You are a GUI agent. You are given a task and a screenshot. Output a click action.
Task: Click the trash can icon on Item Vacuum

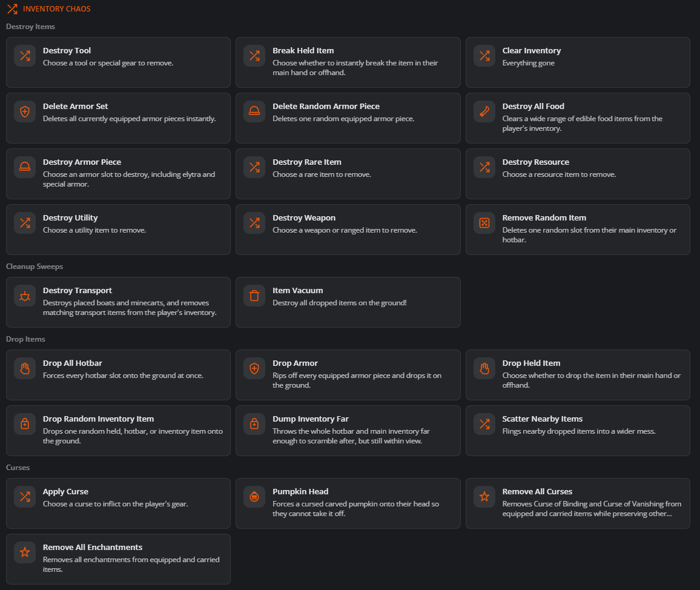(254, 296)
